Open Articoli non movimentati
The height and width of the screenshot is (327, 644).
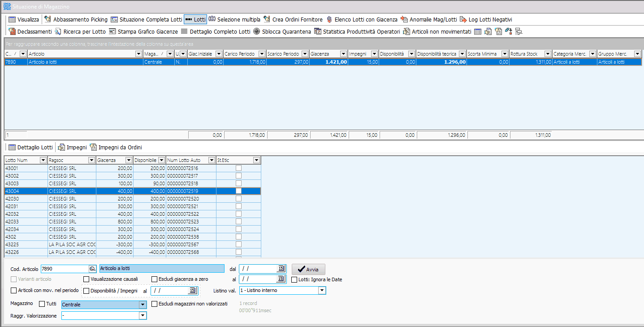437,32
